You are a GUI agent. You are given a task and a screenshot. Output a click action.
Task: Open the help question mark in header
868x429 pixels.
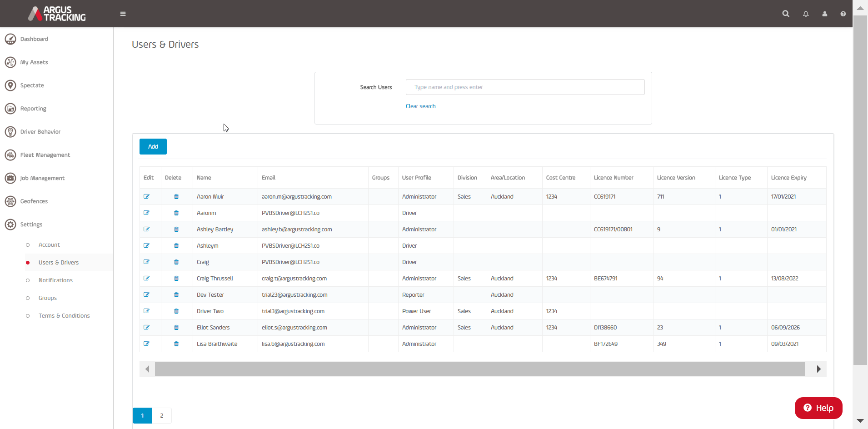[x=843, y=14]
